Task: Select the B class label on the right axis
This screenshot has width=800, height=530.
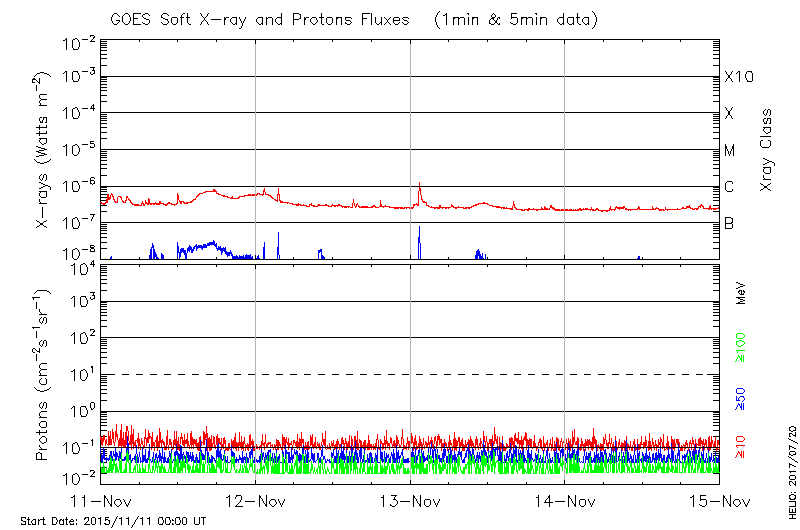Action: pos(729,224)
